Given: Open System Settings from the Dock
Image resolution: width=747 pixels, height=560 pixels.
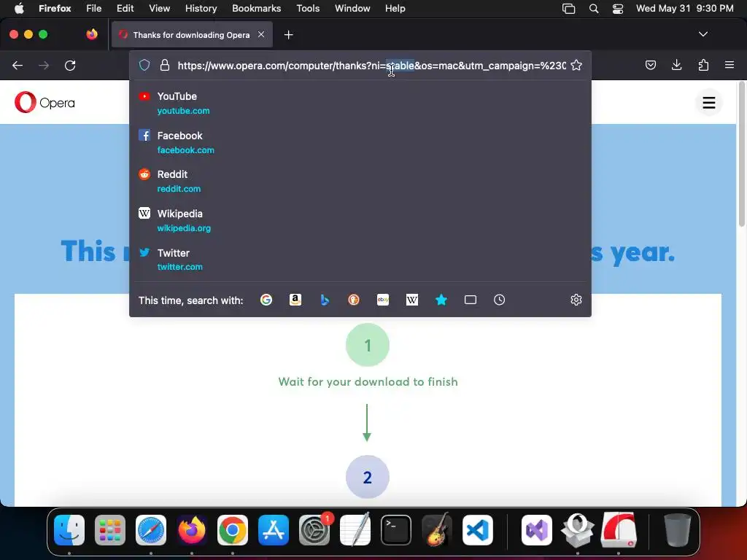Looking at the screenshot, I should click(x=314, y=530).
